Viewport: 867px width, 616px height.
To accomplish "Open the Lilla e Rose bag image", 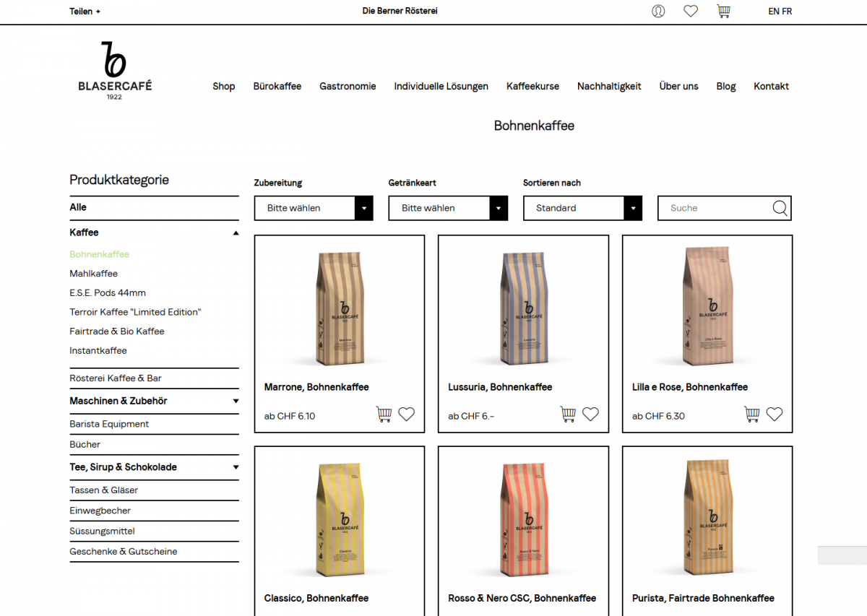I will (707, 307).
